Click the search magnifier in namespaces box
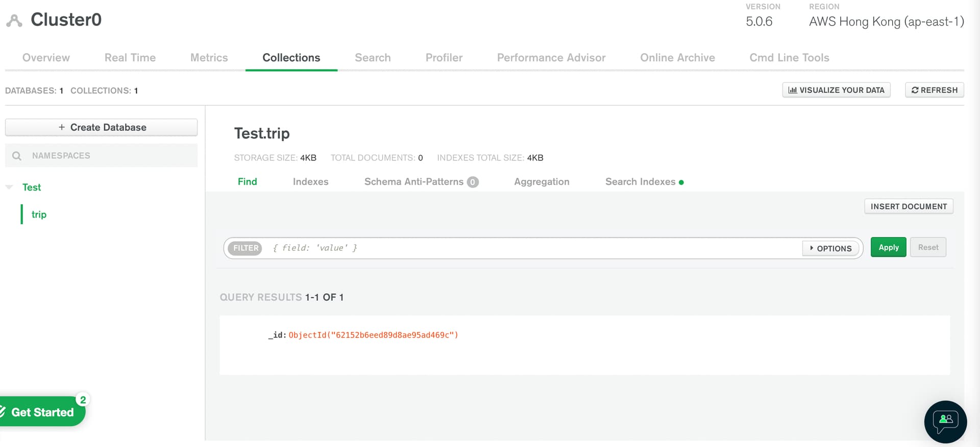980x447 pixels. tap(17, 156)
